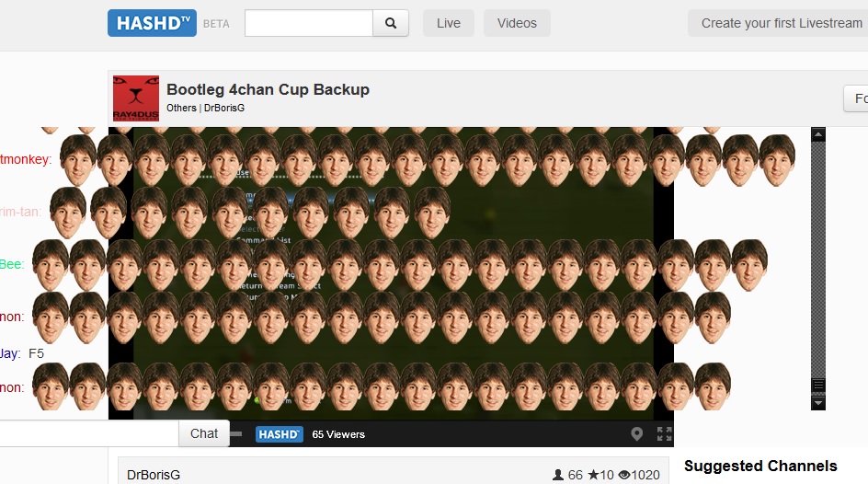Viewport: 868px width, 484px height.
Task: Focus the chat message input
Action: coord(88,433)
